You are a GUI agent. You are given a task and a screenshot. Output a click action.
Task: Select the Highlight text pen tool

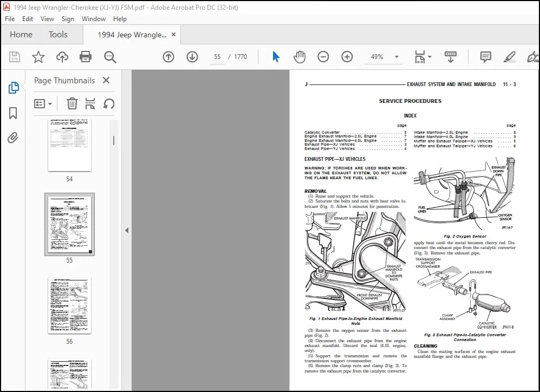point(509,57)
